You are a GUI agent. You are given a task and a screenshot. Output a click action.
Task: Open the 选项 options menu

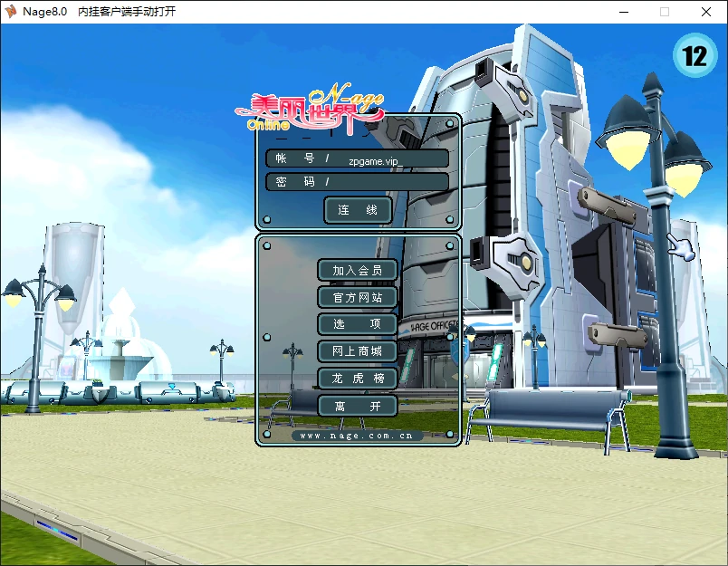(358, 324)
